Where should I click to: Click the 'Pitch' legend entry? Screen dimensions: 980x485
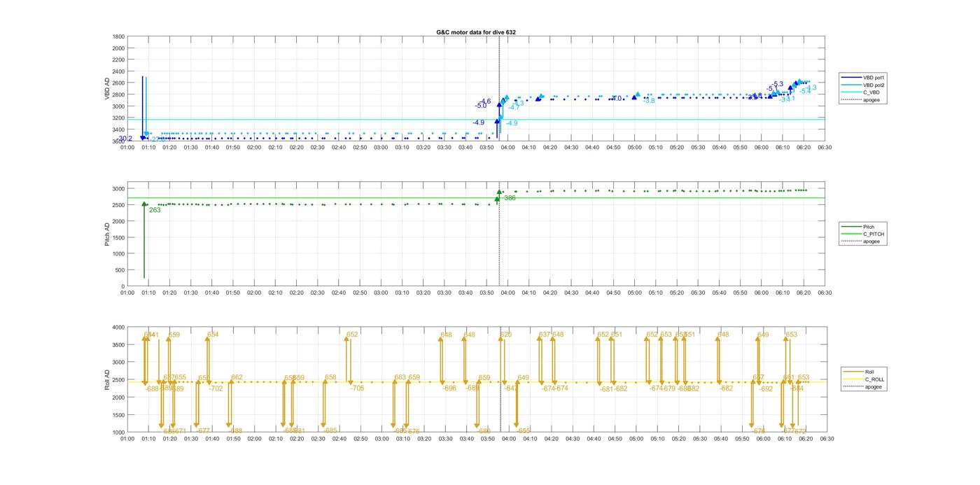[869, 227]
